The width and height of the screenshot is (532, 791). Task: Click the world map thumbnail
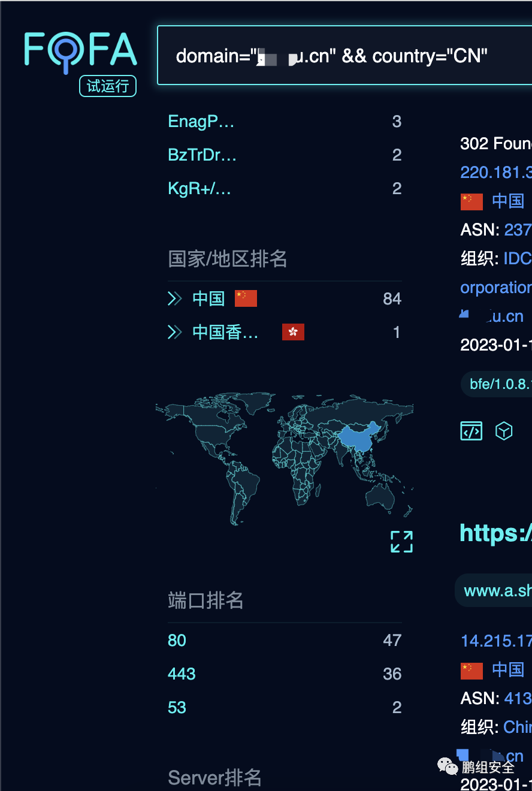(285, 459)
